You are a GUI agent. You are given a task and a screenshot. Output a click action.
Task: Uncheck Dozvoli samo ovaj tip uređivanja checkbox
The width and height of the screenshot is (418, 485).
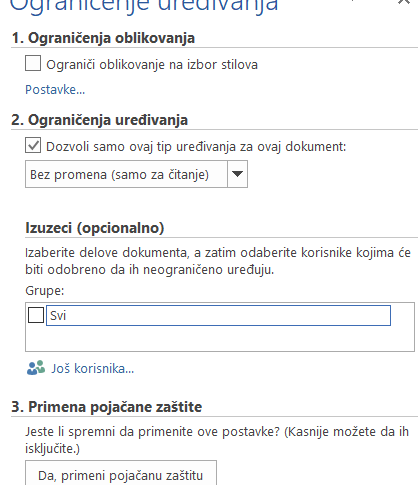point(33,145)
